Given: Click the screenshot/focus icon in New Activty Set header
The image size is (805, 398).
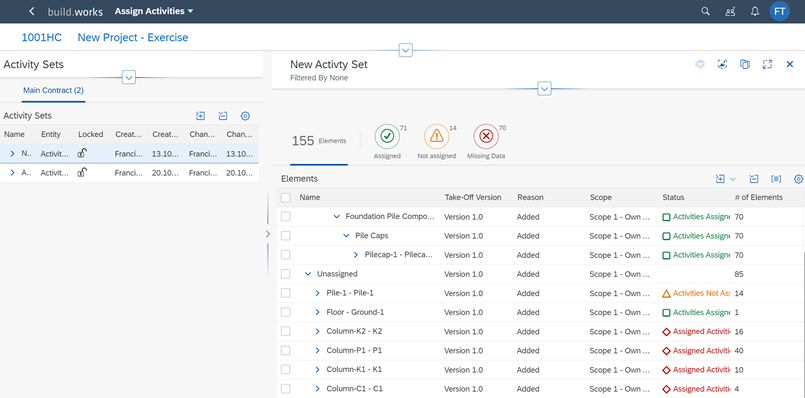Looking at the screenshot, I should click(x=722, y=64).
